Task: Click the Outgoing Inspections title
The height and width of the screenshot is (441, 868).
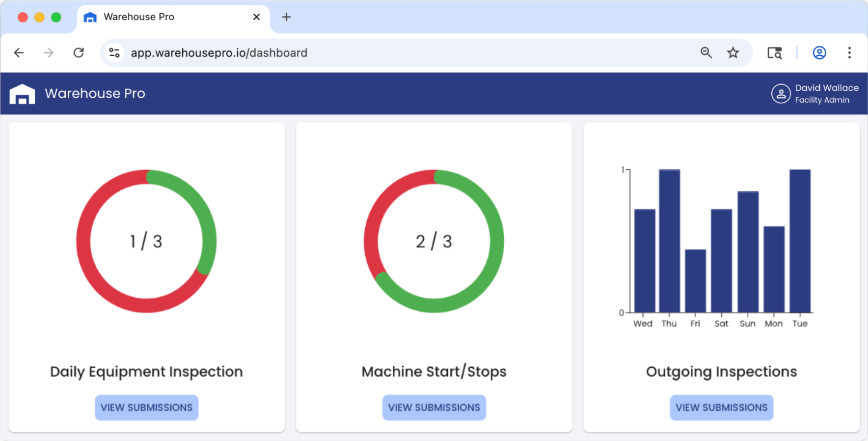Action: pyautogui.click(x=722, y=372)
